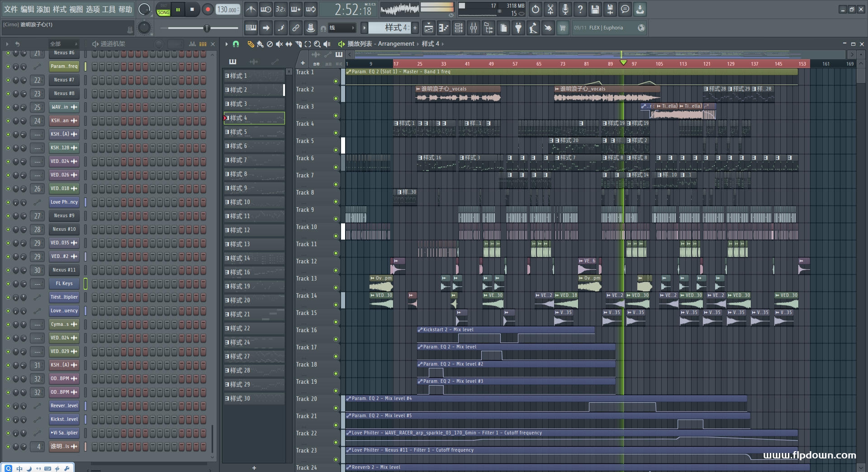
Task: Toggle the metronome icon
Action: click(251, 10)
